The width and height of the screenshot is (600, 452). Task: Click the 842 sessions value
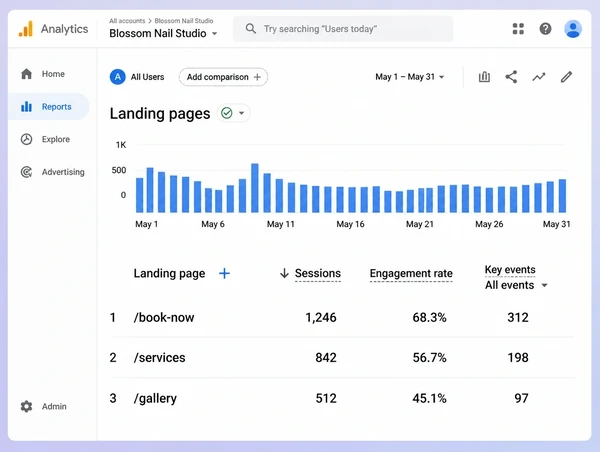(x=326, y=357)
